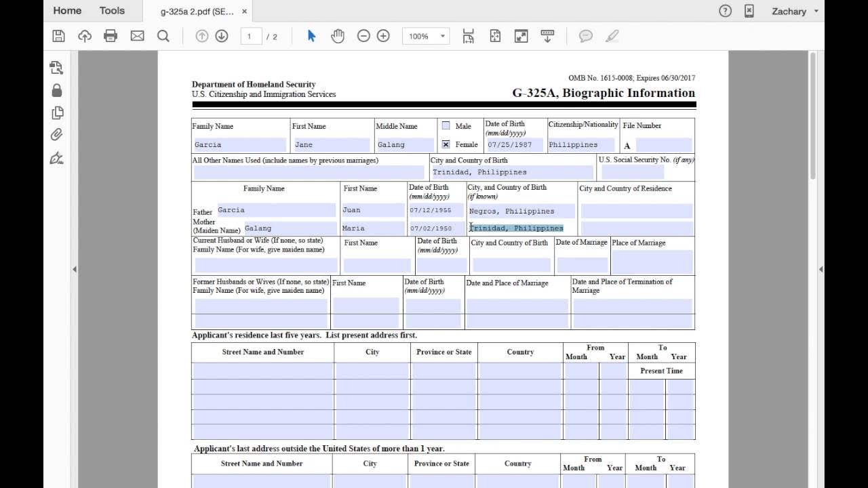Click the fit page icon

tap(495, 36)
